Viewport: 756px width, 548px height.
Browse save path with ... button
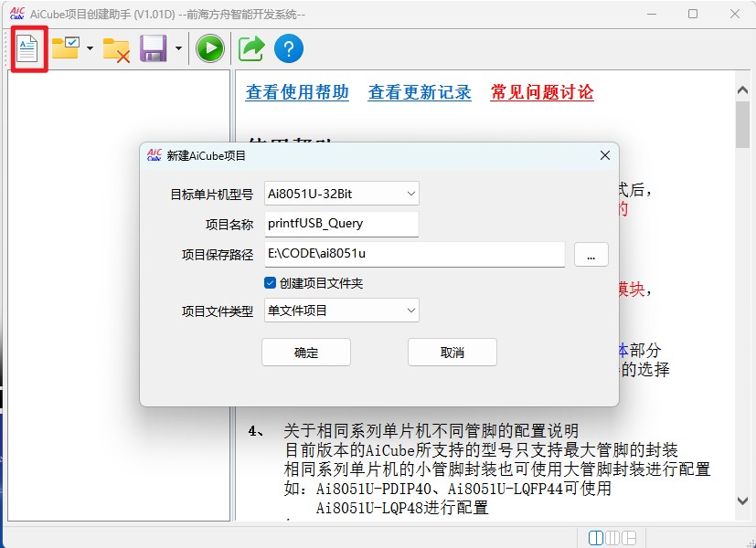coord(591,255)
